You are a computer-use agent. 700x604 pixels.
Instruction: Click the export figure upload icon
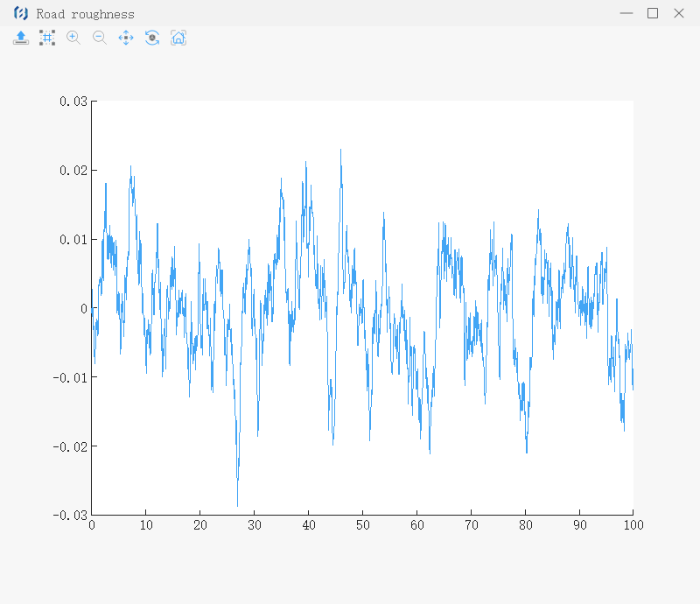(x=21, y=38)
